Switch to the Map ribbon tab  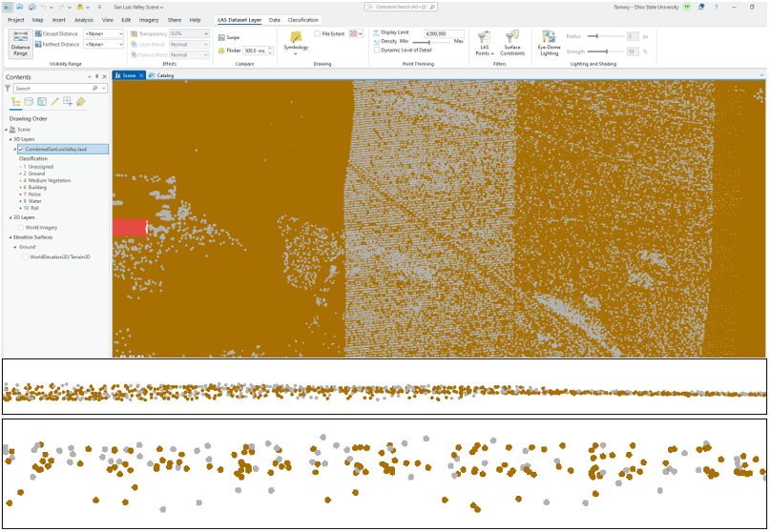(38, 20)
